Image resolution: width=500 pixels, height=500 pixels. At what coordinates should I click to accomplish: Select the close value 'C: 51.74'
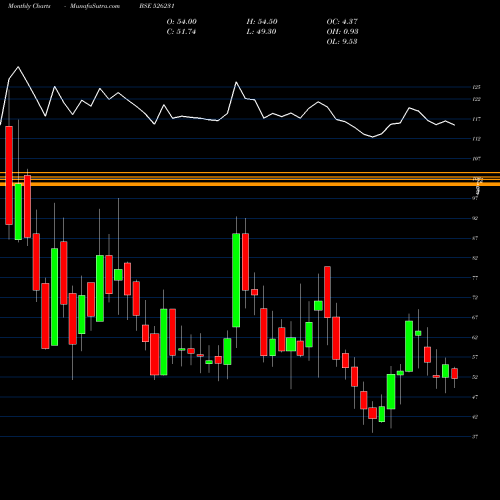tap(181, 32)
